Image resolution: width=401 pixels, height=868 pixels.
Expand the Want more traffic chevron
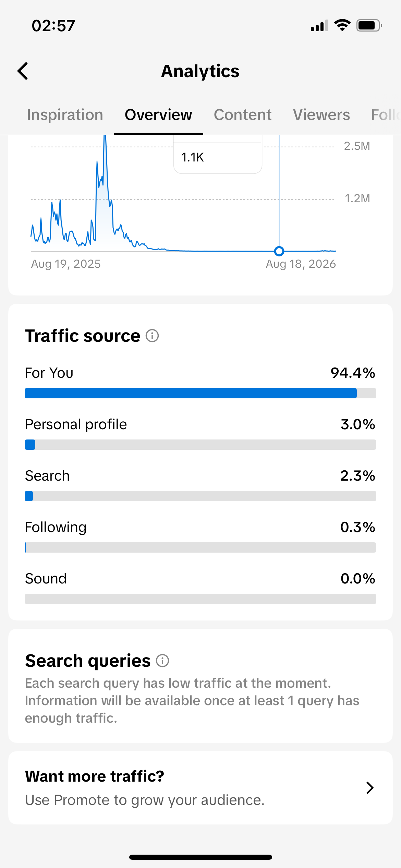(370, 788)
